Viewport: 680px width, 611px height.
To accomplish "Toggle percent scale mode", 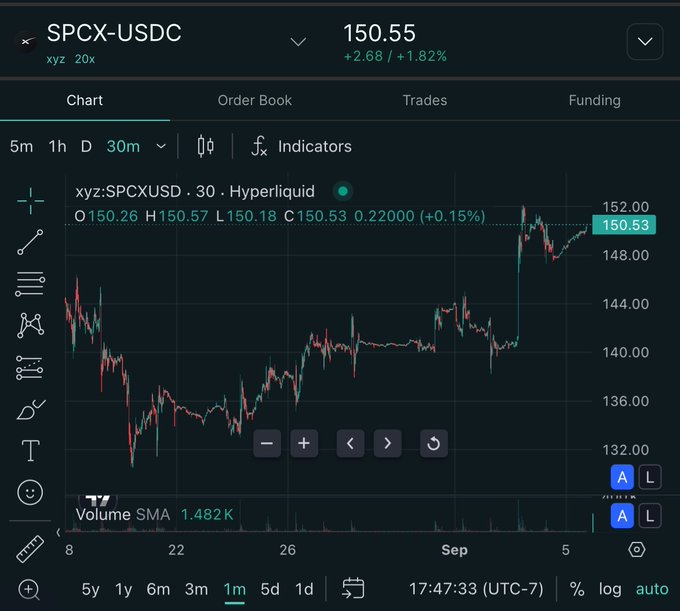I will tap(577, 589).
